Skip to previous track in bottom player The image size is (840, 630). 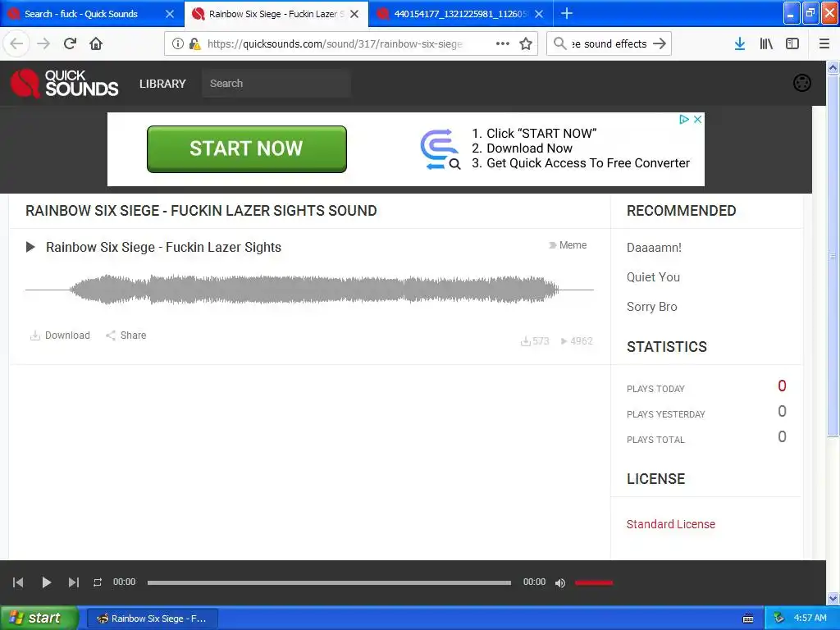[x=18, y=582]
